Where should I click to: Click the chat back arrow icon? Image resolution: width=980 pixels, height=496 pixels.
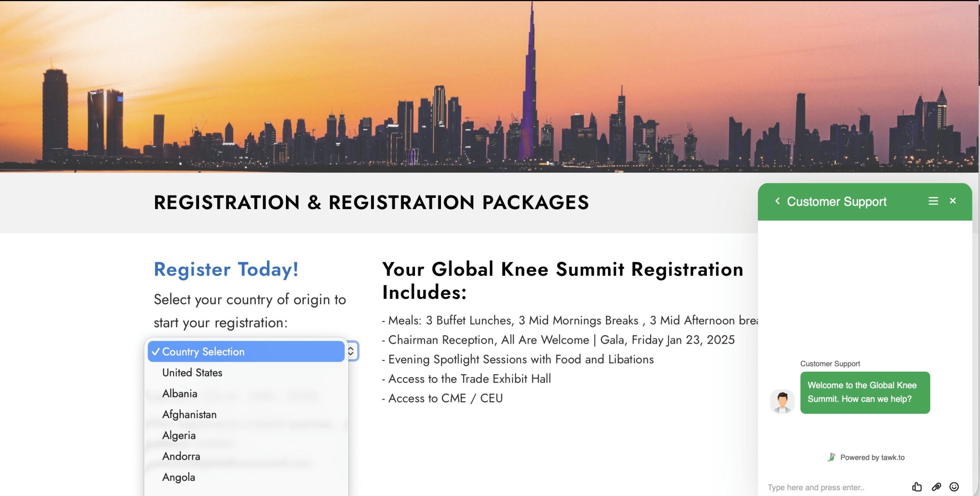coord(777,201)
